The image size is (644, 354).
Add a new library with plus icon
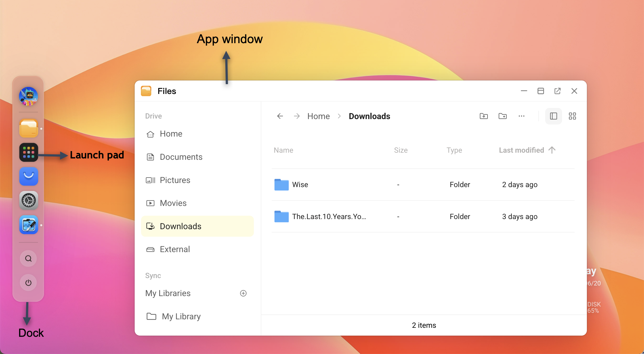[243, 293]
